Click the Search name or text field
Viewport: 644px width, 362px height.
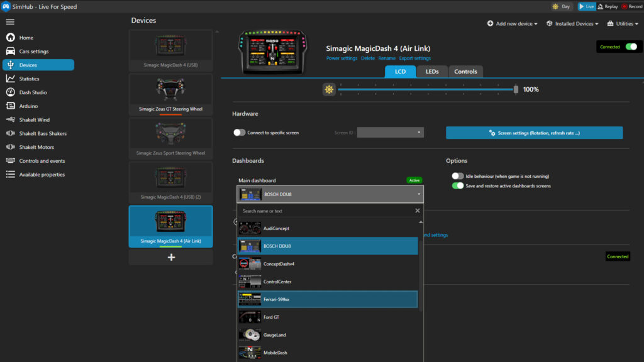tap(326, 211)
